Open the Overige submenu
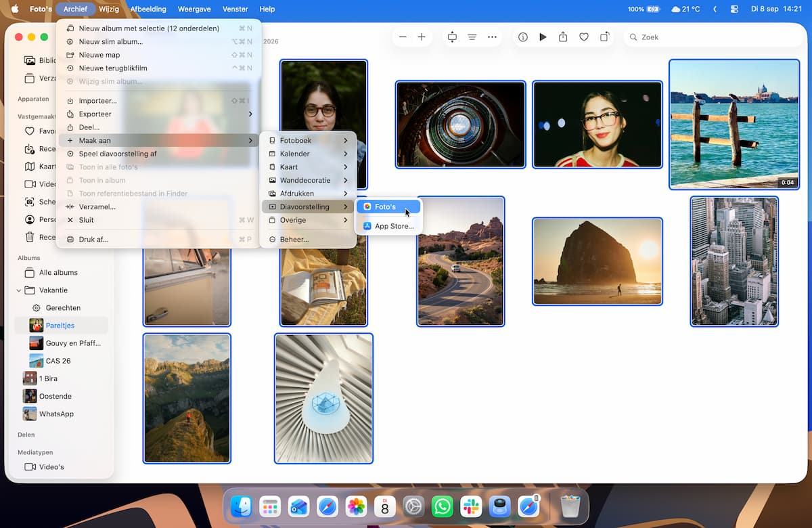Screen dimensions: 812x528 pos(308,220)
